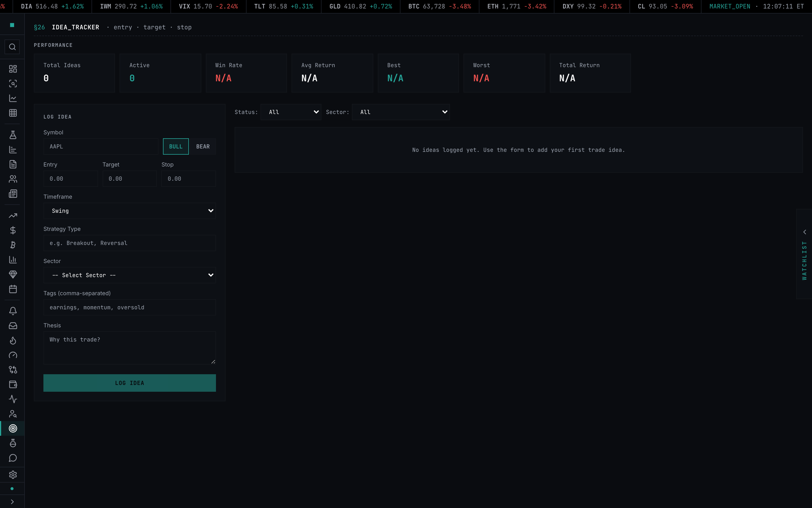Screen dimensions: 812x508
Task: Open the calendar icon in the sidebar
Action: [13, 289]
